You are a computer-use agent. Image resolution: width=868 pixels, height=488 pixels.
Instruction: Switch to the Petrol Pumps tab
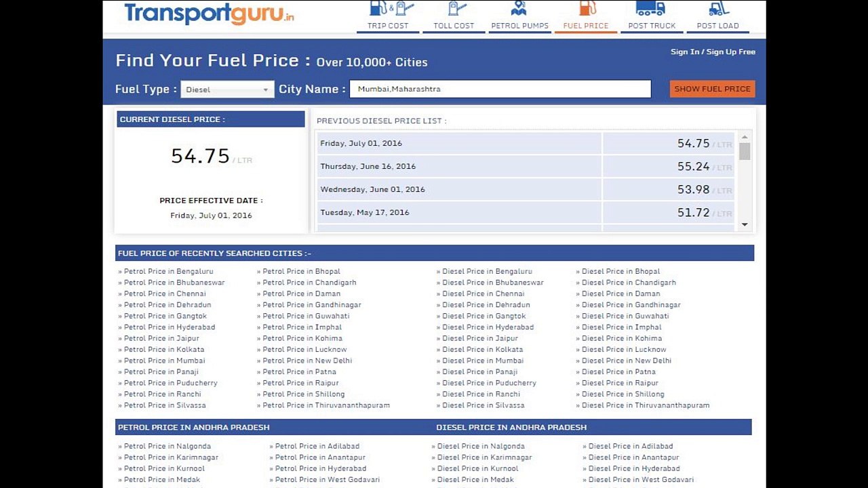[520, 26]
